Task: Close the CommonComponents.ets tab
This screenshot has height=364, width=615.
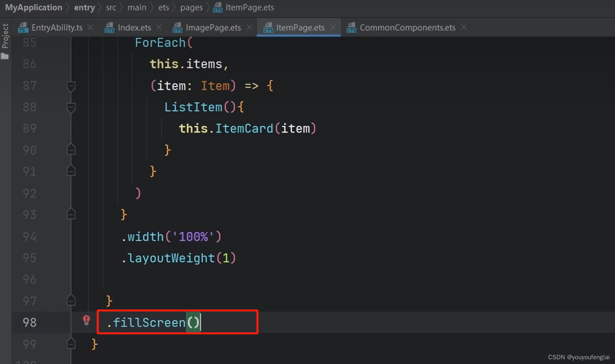Action: point(464,27)
